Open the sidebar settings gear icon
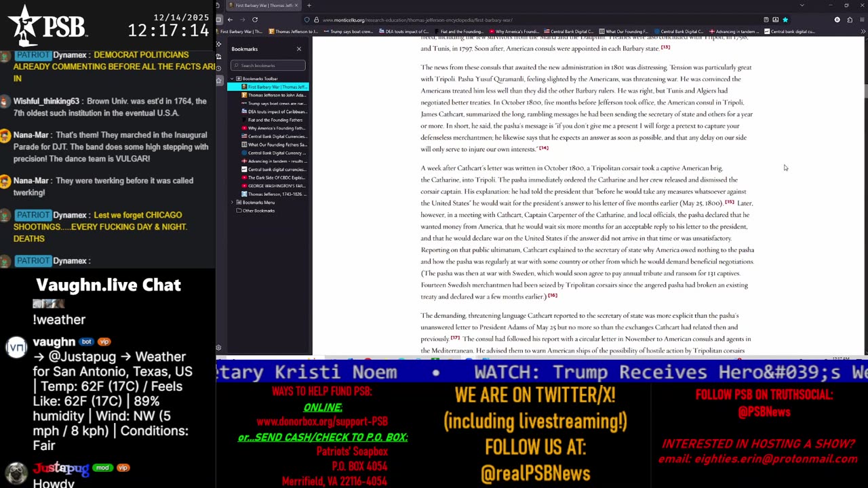The height and width of the screenshot is (488, 868). click(218, 348)
